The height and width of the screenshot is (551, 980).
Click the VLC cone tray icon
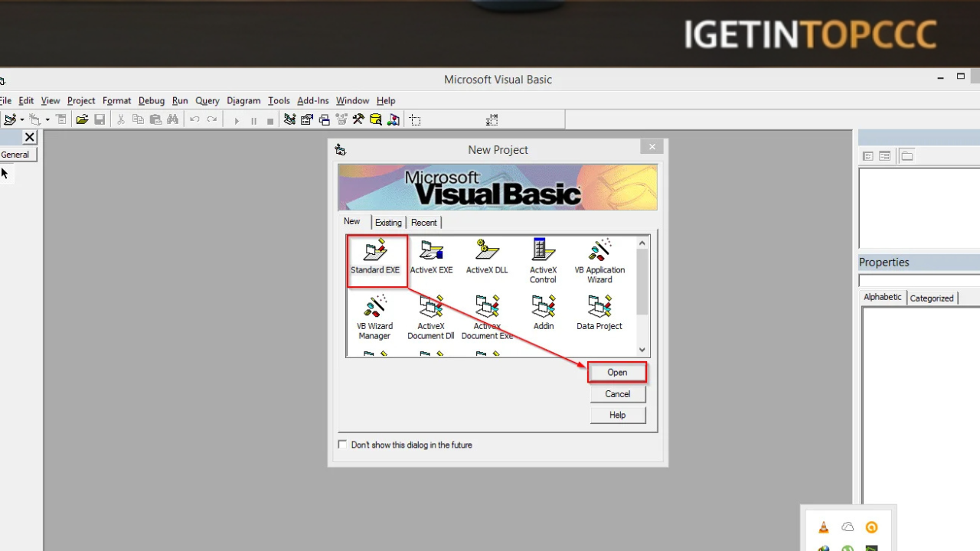[x=824, y=527]
